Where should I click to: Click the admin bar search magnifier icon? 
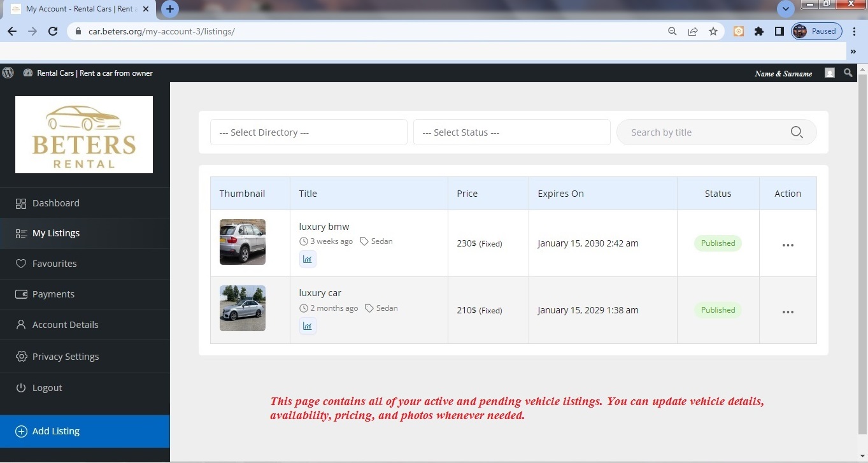pyautogui.click(x=848, y=73)
